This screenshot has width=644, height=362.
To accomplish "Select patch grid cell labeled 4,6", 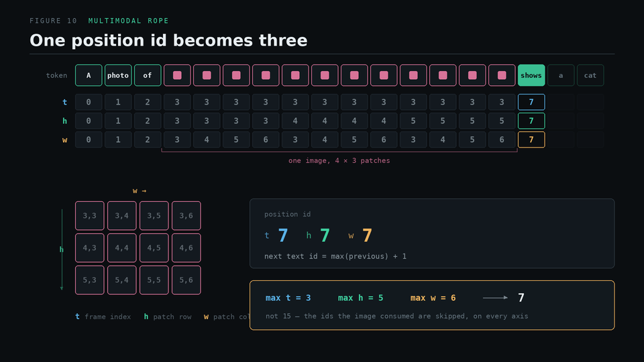I will click(186, 248).
